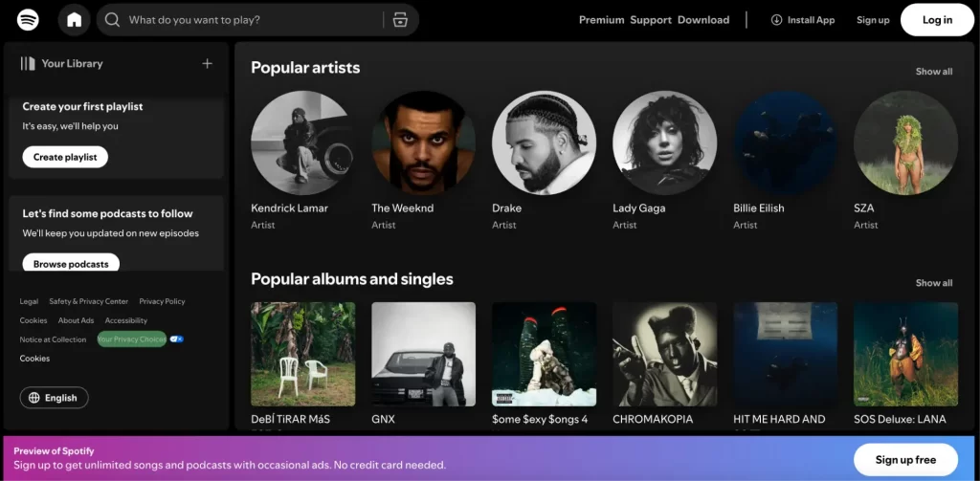The height and width of the screenshot is (481, 980).
Task: Open the English language selector
Action: click(x=55, y=398)
